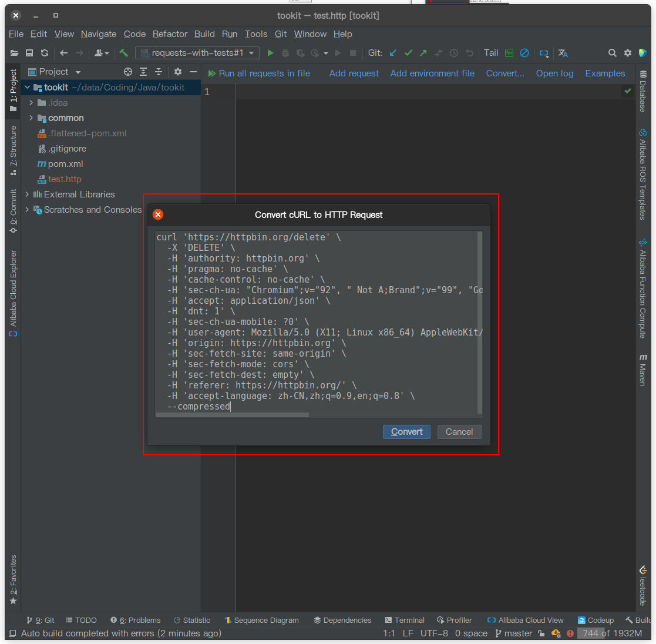Click the Git push arrow icon

click(423, 53)
